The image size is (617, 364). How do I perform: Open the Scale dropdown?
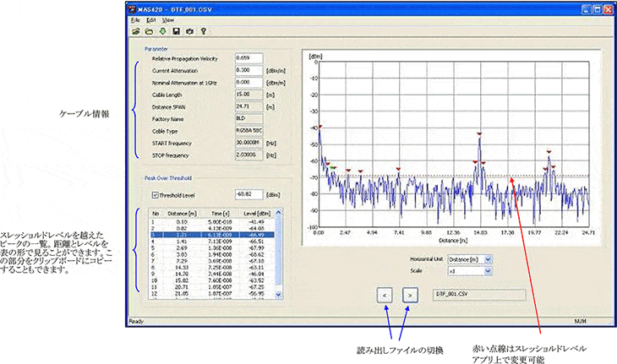point(488,271)
